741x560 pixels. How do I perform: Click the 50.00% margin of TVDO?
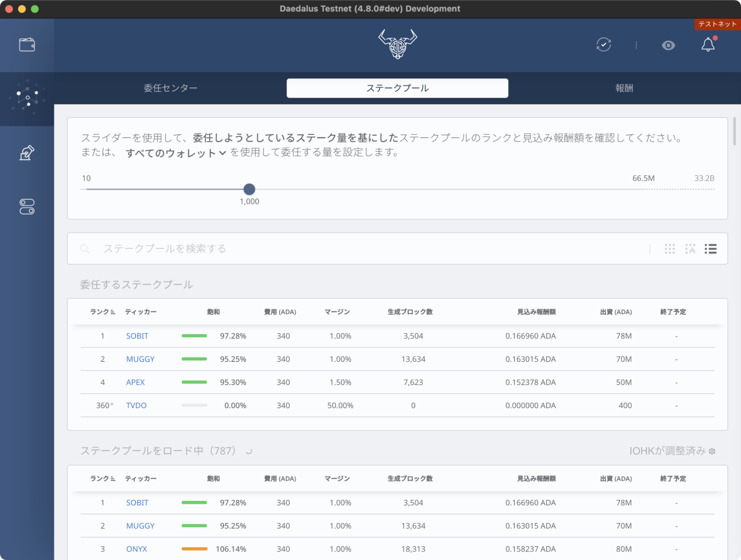pyautogui.click(x=340, y=405)
